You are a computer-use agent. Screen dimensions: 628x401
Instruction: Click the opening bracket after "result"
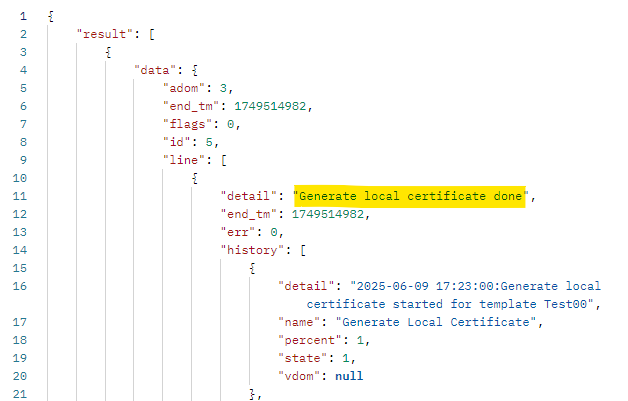(x=151, y=34)
